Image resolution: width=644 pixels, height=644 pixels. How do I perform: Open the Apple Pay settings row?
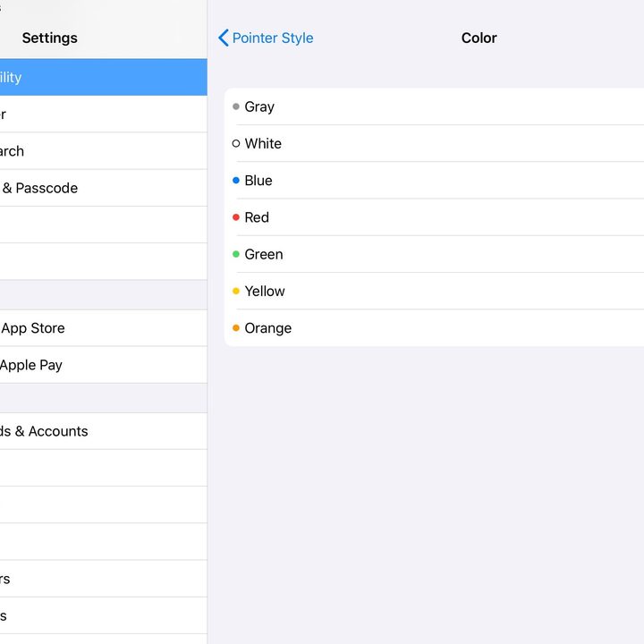coord(104,365)
